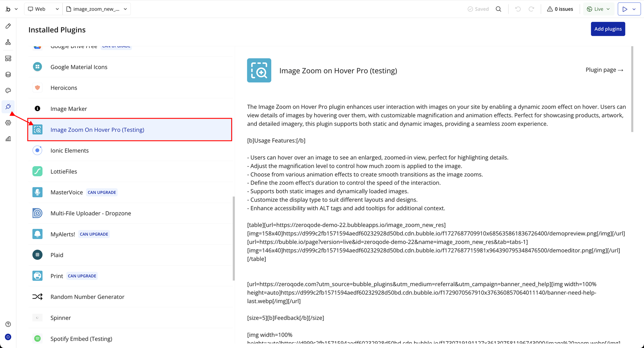Open the Workflow tab icon in sidebar
644x348 pixels.
coord(8,42)
